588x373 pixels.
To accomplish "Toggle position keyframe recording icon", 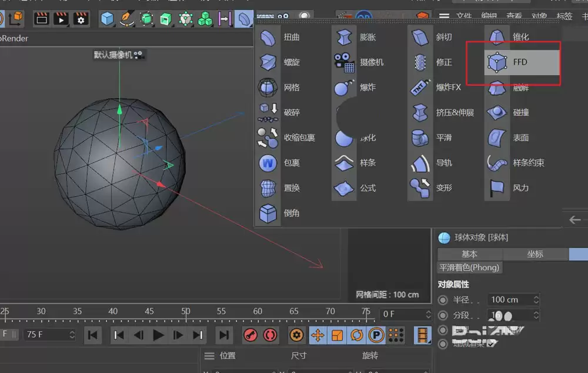I will [x=318, y=335].
